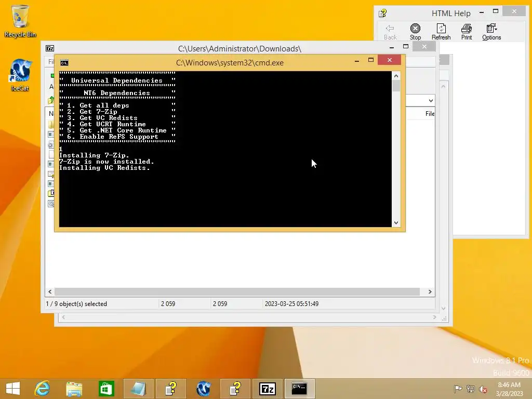This screenshot has width=532, height=399.
Task: Minimize the cmd.exe window
Action: coord(356,60)
